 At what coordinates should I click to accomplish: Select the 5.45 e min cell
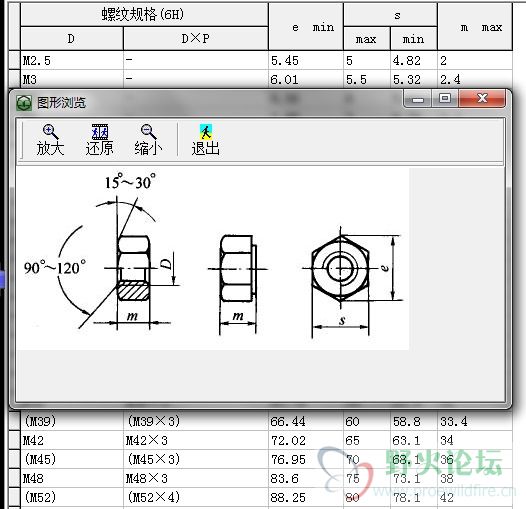(x=306, y=60)
